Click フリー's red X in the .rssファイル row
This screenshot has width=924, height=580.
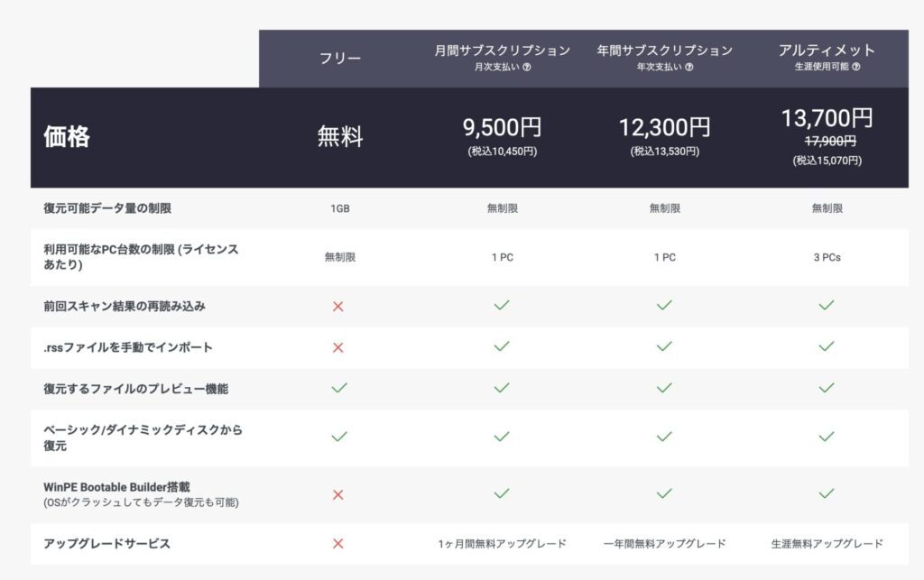(x=339, y=346)
